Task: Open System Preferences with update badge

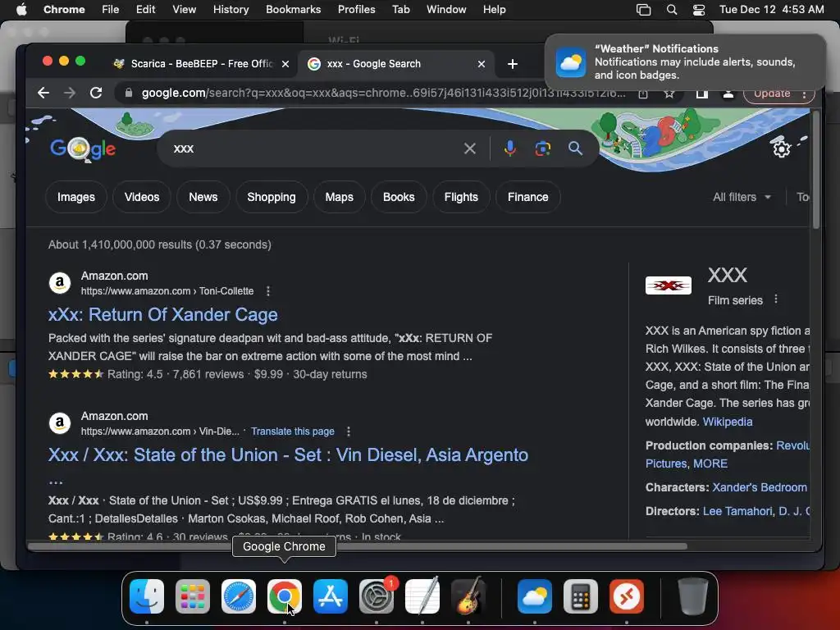Action: click(377, 596)
